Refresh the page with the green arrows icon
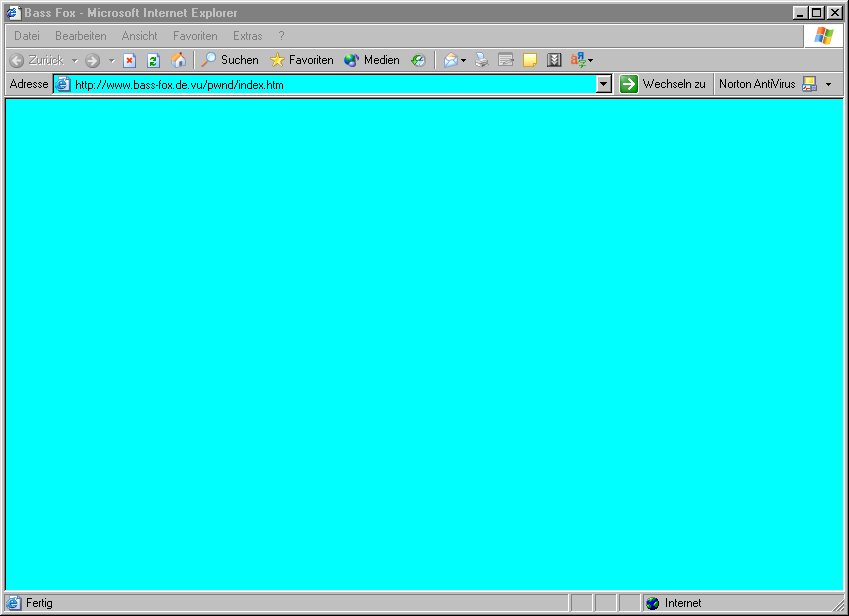The width and height of the screenshot is (849, 616). (x=153, y=61)
